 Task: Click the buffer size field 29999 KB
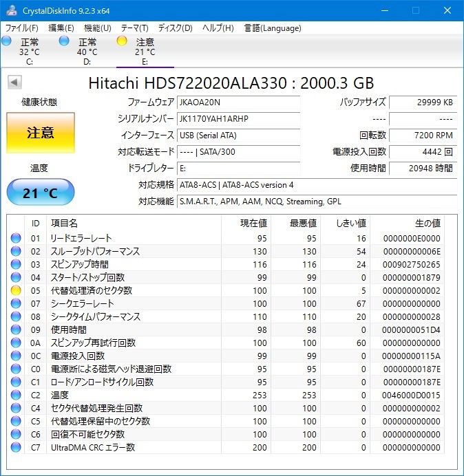pos(423,102)
